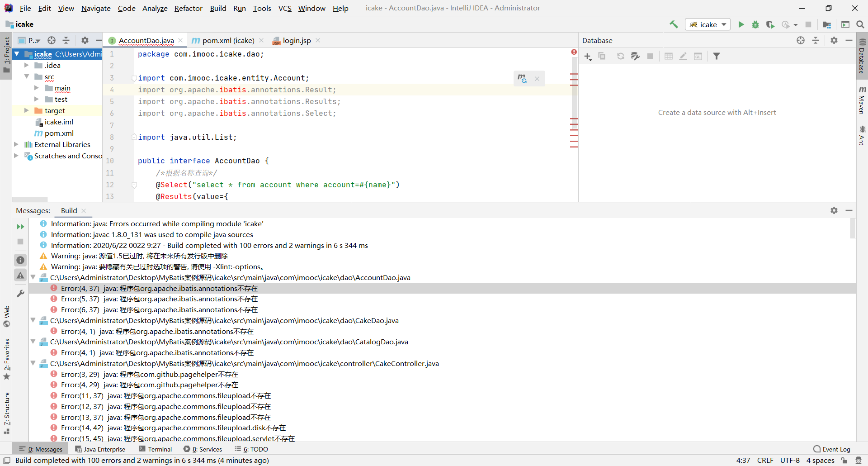Click the Project panel horizontal scrollbar

(x=30, y=200)
